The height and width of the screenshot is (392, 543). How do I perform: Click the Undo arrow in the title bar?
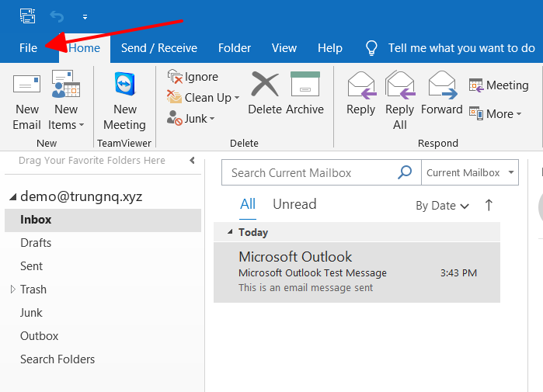coord(57,16)
